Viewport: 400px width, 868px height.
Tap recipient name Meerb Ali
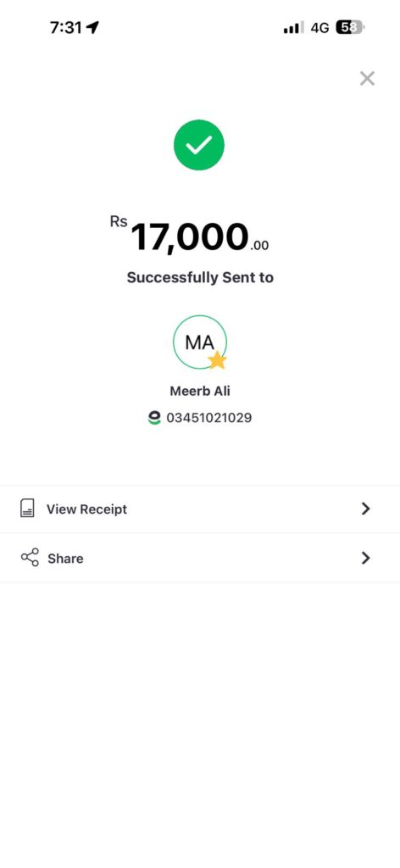pyautogui.click(x=200, y=391)
